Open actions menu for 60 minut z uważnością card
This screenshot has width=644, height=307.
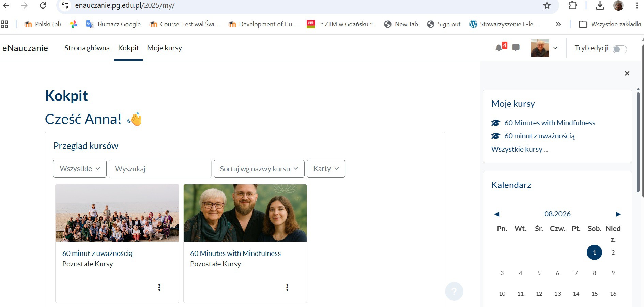[159, 287]
